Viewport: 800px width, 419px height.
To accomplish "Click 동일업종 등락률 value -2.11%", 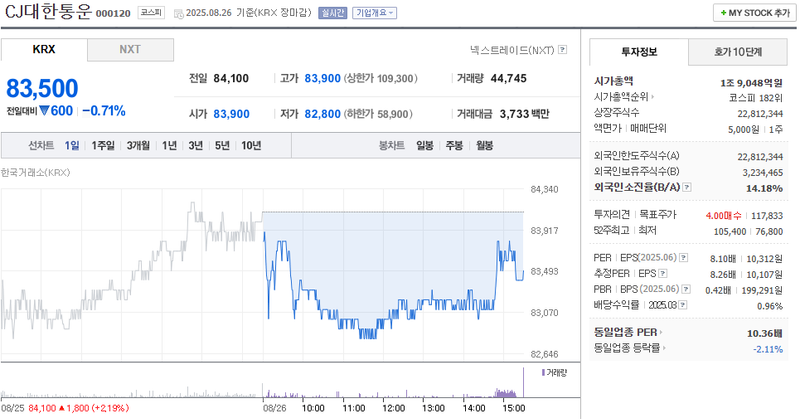I will [x=768, y=350].
